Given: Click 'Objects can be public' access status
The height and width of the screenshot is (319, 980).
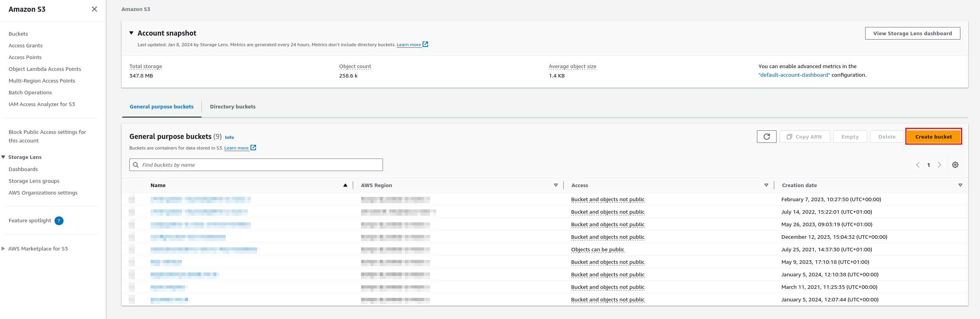Looking at the screenshot, I should coord(597,249).
